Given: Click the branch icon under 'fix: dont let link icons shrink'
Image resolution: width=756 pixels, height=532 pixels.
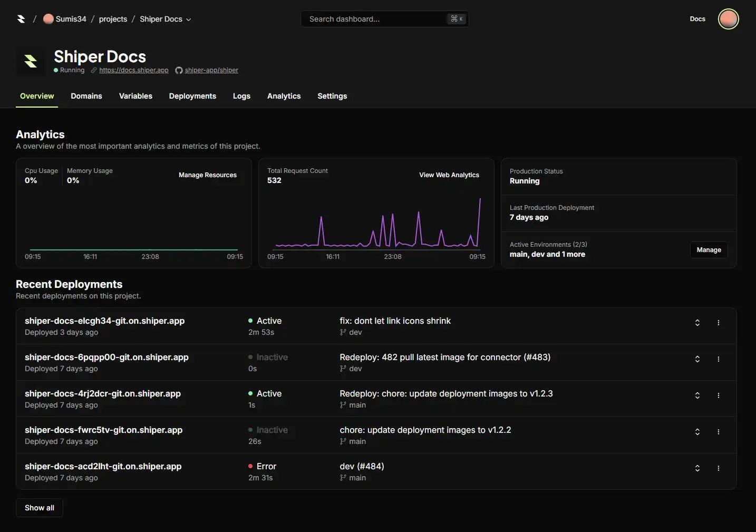Looking at the screenshot, I should 343,332.
